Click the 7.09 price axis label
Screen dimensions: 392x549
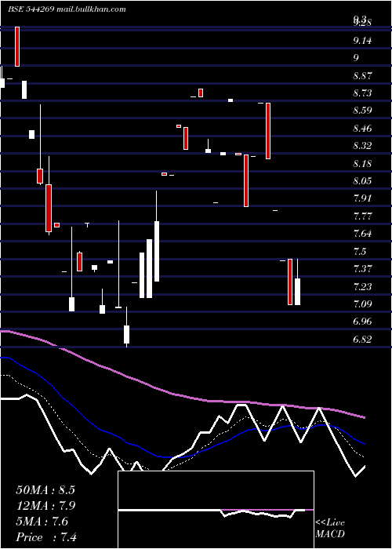pyautogui.click(x=362, y=304)
